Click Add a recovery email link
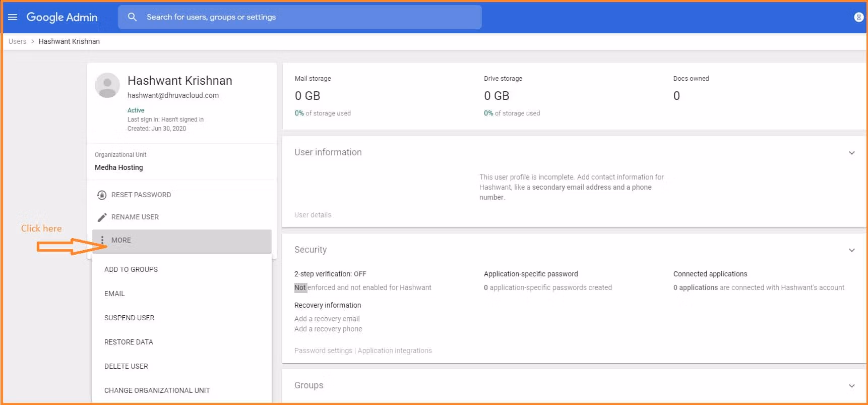This screenshot has width=868, height=405. 327,319
